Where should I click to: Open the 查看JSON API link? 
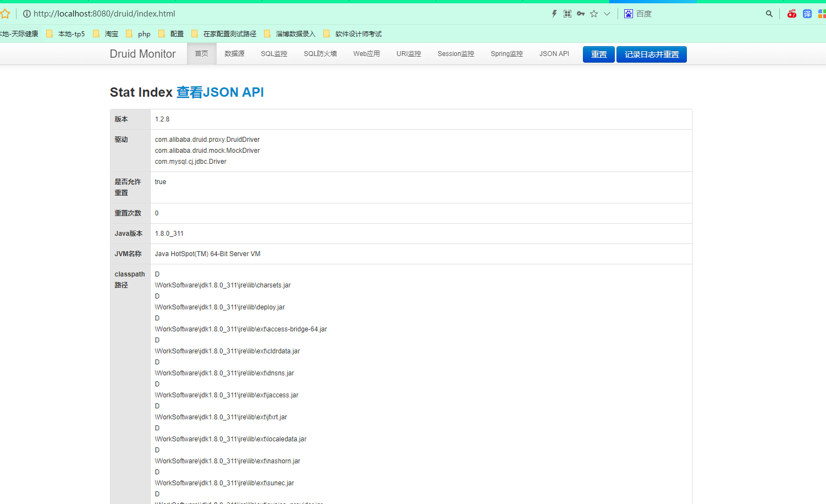coord(220,92)
